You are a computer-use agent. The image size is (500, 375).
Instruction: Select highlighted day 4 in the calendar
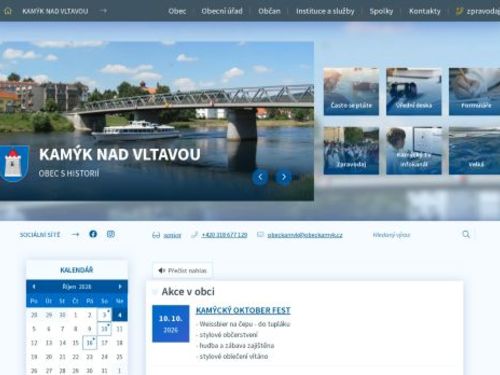(120, 315)
